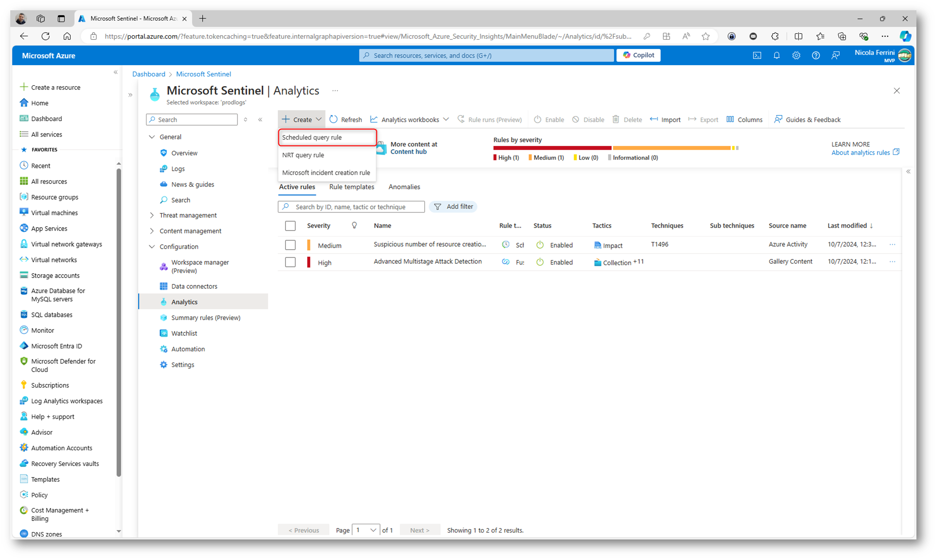Click Export in the toolbar
937x560 pixels.
[x=703, y=119]
